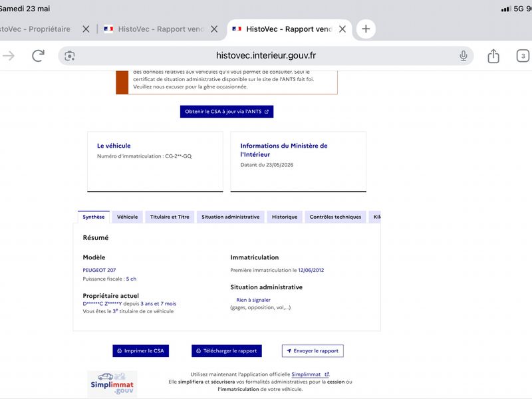The height and width of the screenshot is (399, 532).
Task: Click the 3 ans et 7 mois duration
Action: tap(158, 304)
